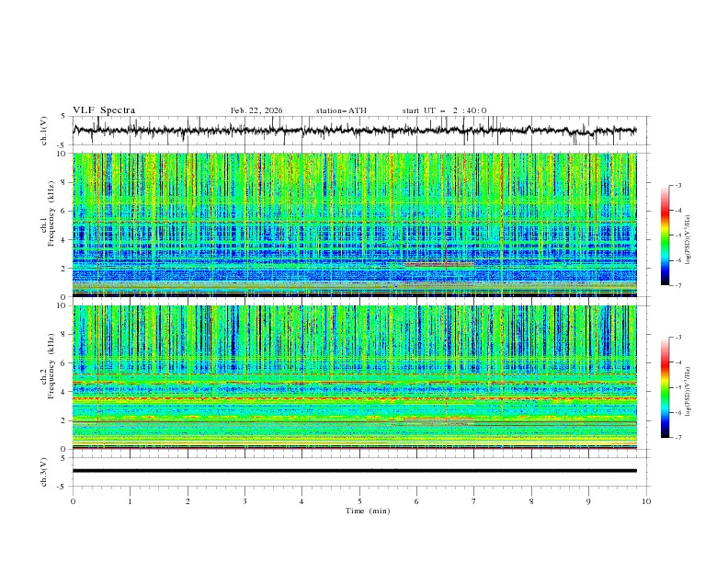728x563 pixels.
Task: Click the ch.2 spectrogram panel
Action: 354,377
